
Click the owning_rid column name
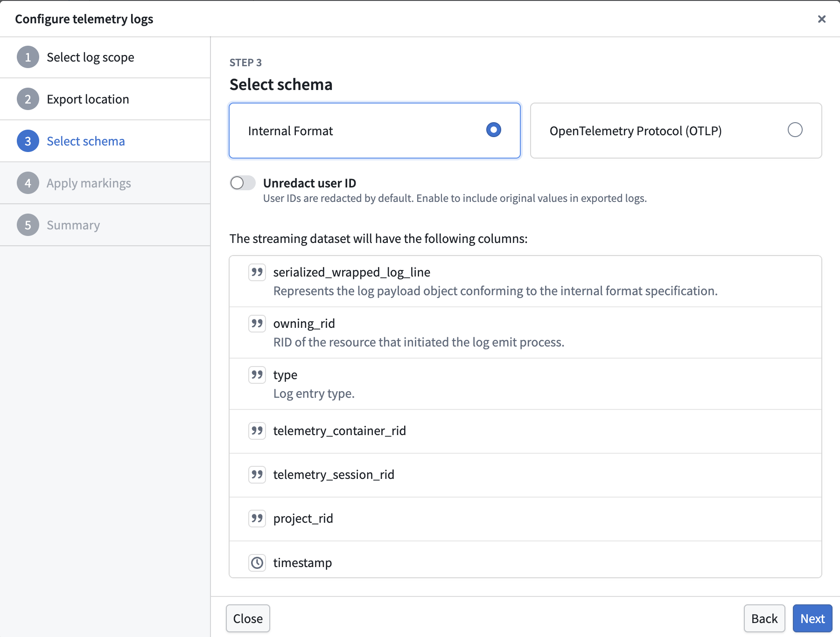[x=304, y=324]
